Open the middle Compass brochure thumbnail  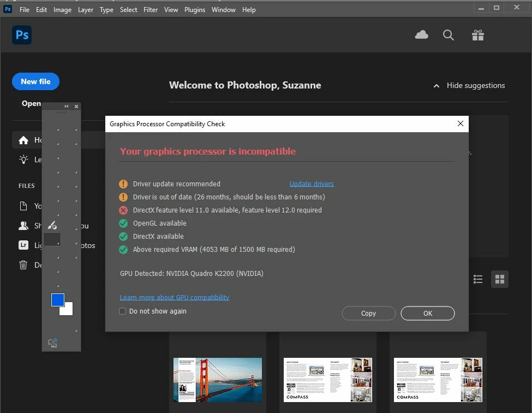[328, 380]
